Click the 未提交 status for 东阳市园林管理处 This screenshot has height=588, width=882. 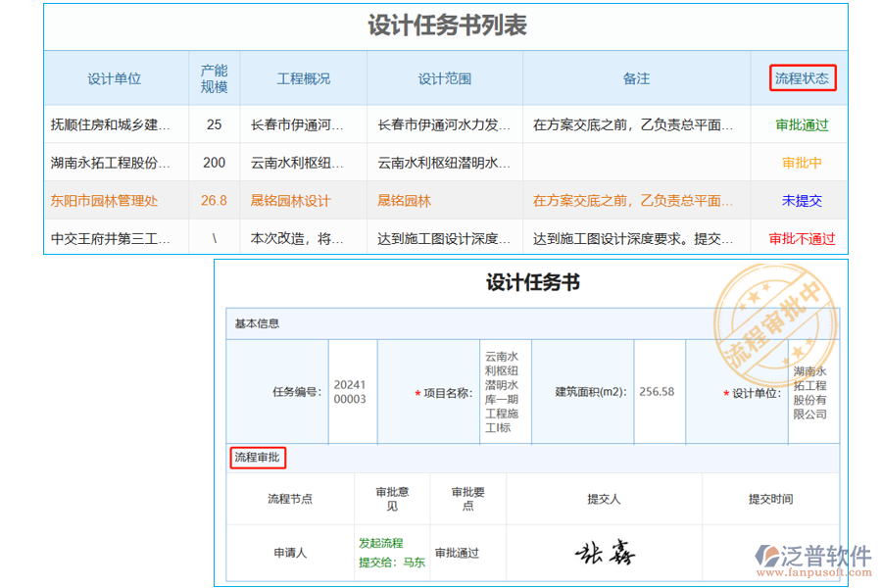tap(801, 199)
